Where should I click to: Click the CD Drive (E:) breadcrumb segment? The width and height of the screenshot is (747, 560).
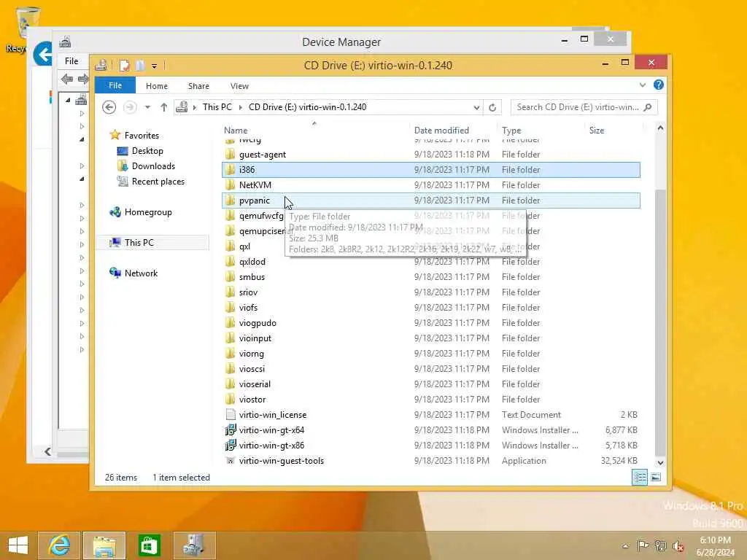click(x=307, y=107)
